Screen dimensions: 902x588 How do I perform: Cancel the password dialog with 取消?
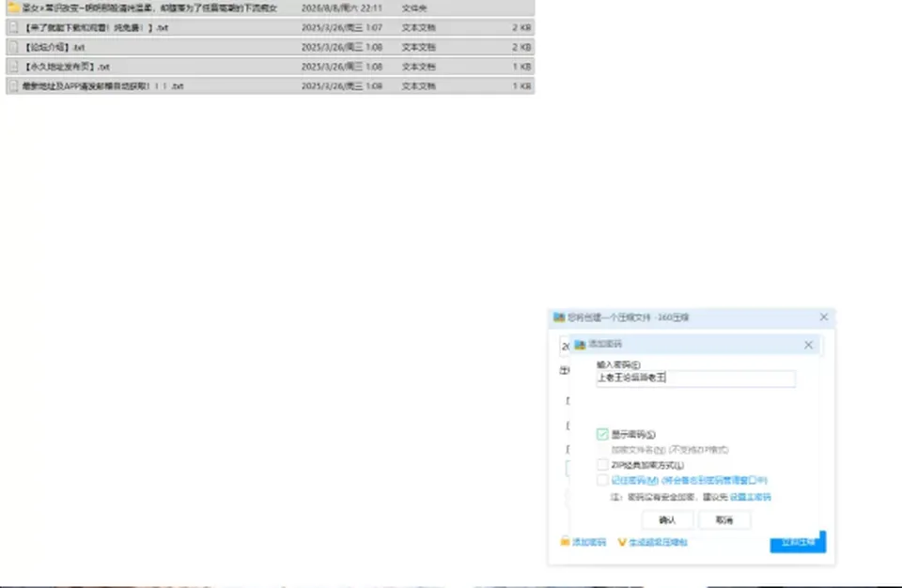724,520
